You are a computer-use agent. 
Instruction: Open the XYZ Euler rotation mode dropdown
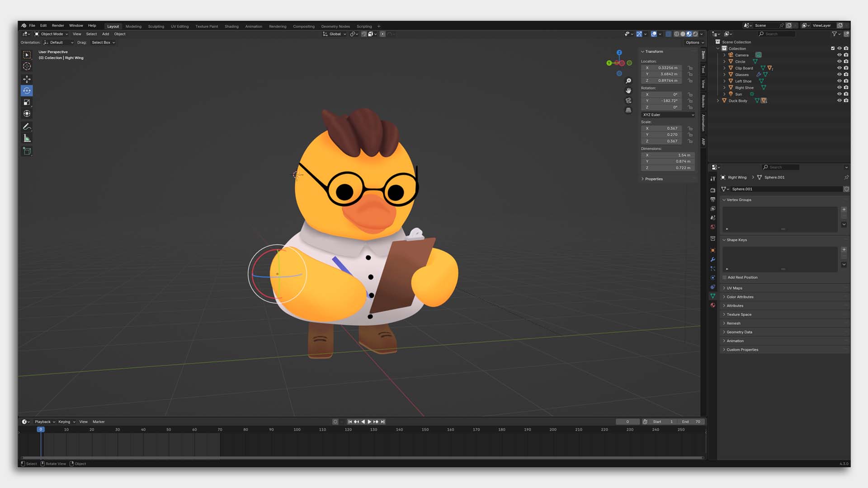tap(668, 115)
